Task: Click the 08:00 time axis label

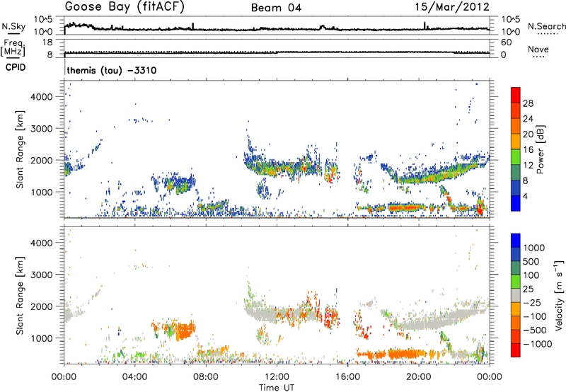Action: coord(206,377)
